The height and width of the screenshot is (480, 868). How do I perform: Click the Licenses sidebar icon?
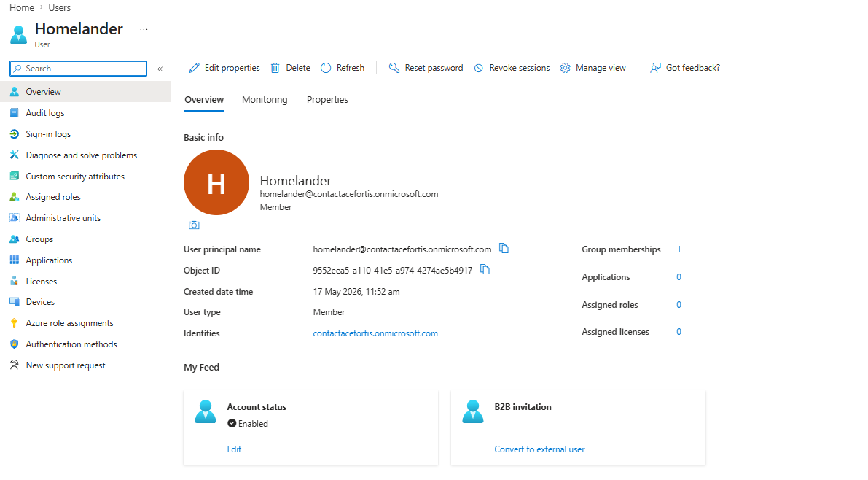[x=15, y=281]
